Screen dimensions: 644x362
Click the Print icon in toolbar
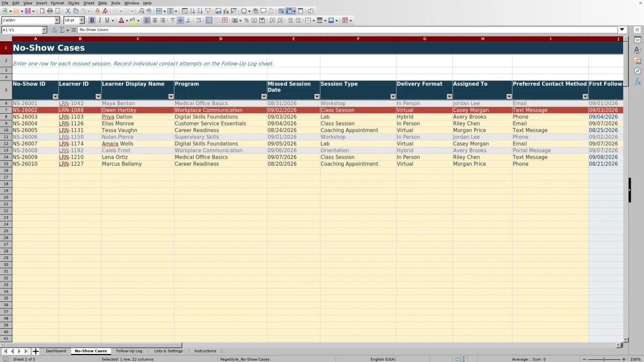click(x=50, y=11)
